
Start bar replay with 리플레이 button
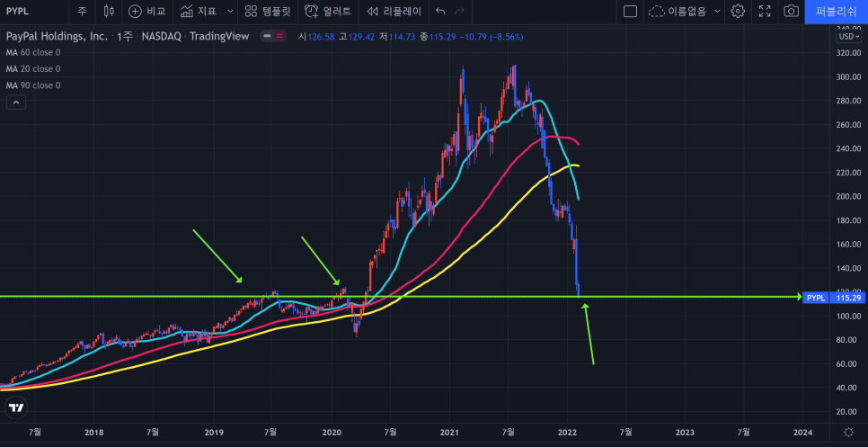pos(394,11)
